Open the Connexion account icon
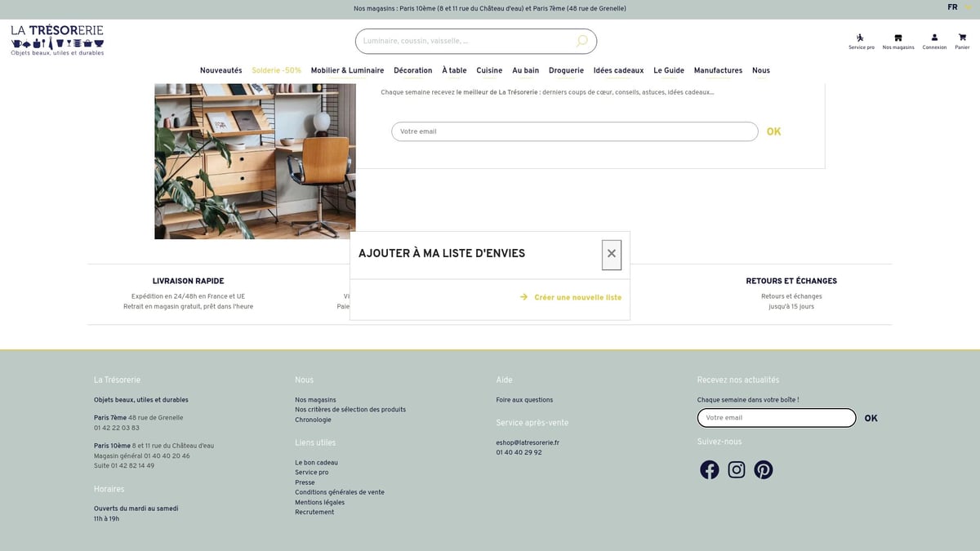The image size is (980, 551). [934, 41]
